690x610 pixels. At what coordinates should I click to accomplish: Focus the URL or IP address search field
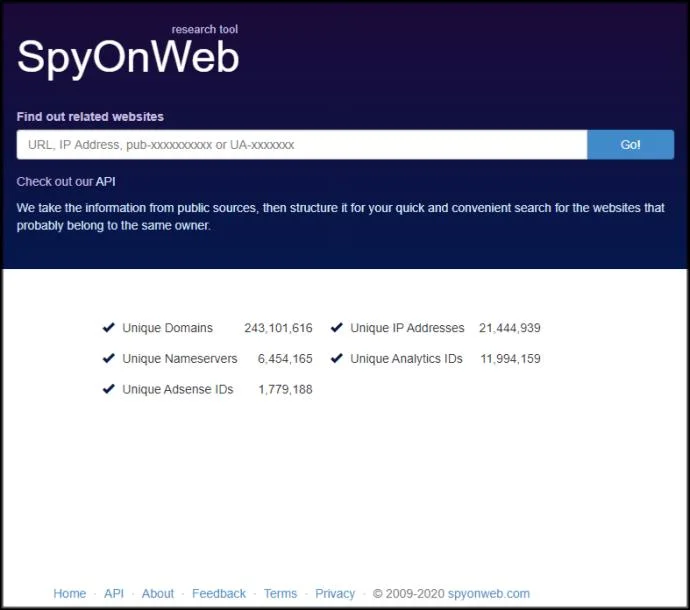[x=302, y=144]
